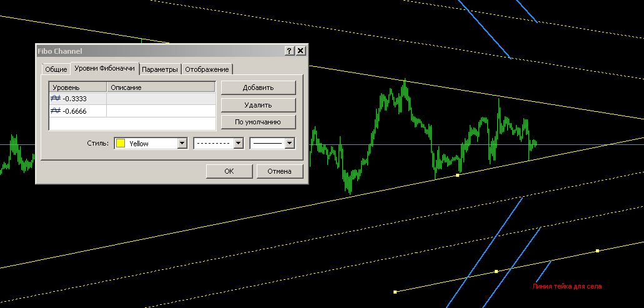Screen dimensions: 644x308
Task: Click the Уровень column header
Action: click(77, 87)
